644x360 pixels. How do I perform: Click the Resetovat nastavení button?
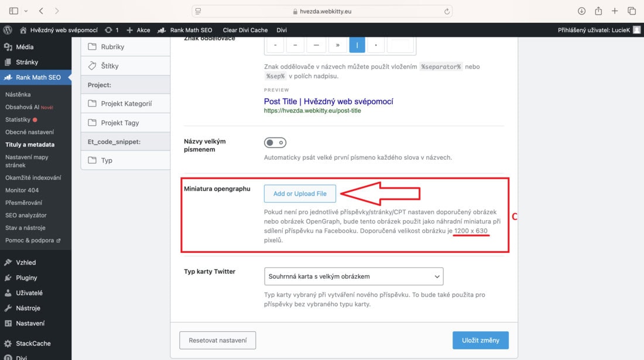tap(218, 340)
